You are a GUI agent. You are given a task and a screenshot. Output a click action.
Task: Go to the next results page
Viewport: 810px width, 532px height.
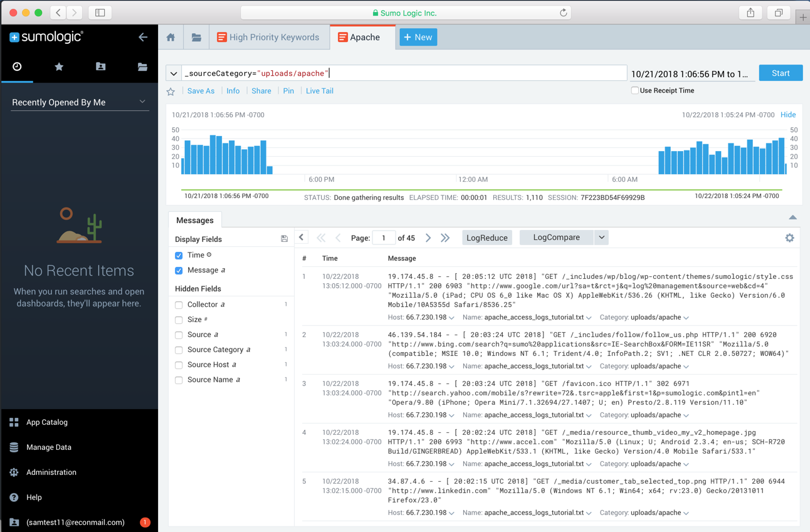428,238
